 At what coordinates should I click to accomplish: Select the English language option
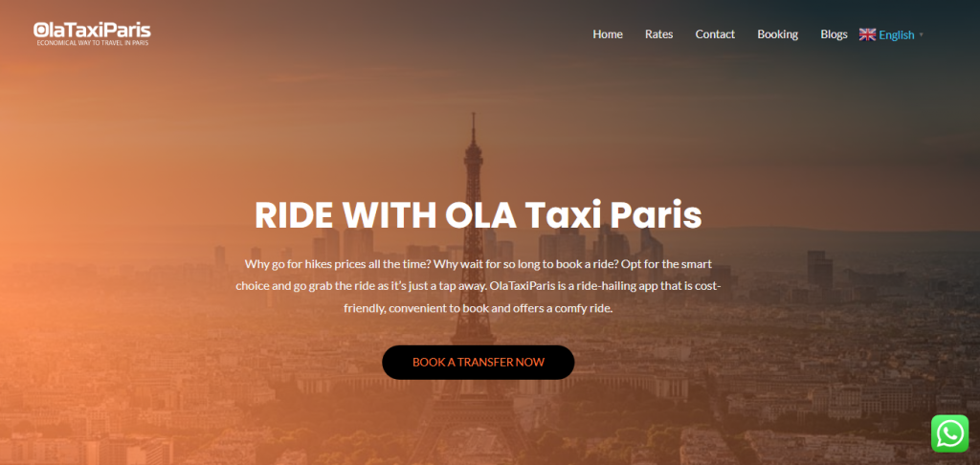pyautogui.click(x=896, y=35)
